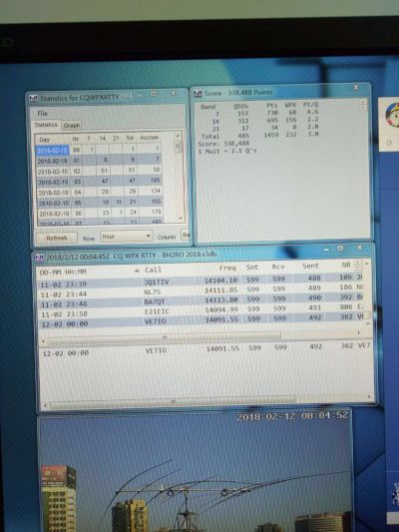Click the N1MM icon in log window title bar
The image size is (399, 532).
[40, 258]
